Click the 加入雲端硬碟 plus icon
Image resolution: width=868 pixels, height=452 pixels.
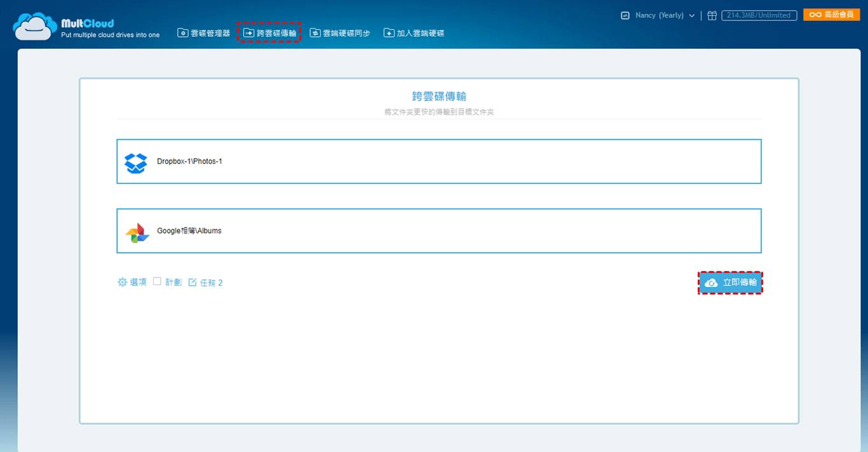(389, 33)
